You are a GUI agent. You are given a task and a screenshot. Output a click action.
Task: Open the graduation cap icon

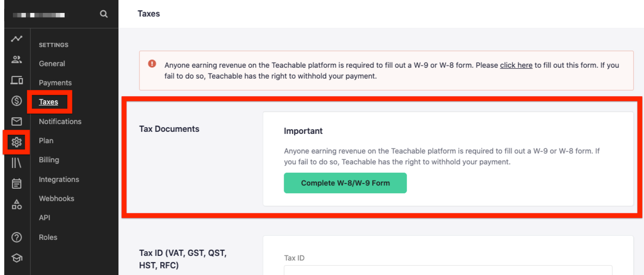[17, 258]
